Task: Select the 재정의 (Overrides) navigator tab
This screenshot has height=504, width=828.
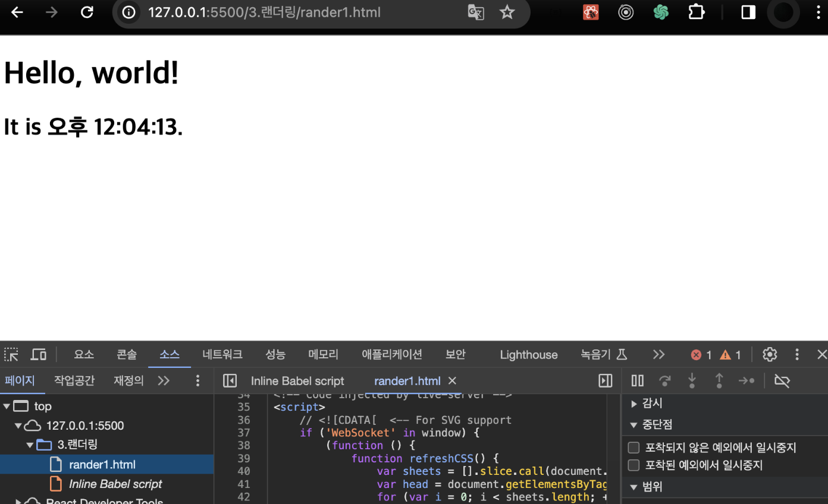Action: [128, 380]
